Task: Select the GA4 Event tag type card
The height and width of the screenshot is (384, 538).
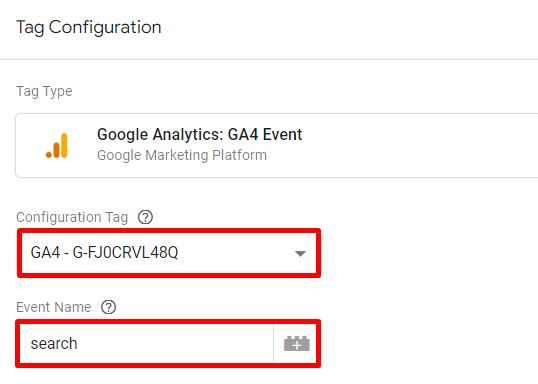Action: tap(277, 146)
